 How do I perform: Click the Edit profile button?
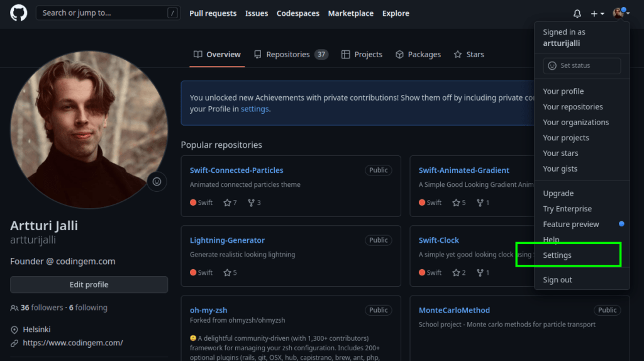pos(89,285)
